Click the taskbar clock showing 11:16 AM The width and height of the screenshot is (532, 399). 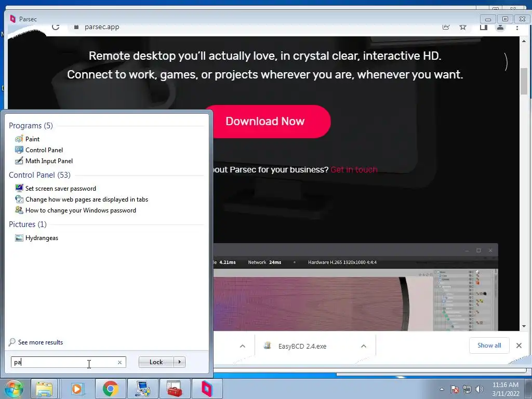[506, 389]
